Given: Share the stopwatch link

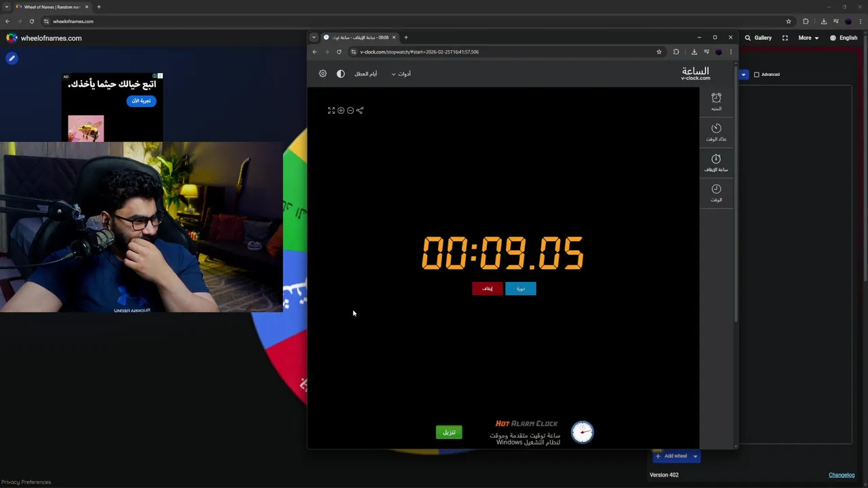Looking at the screenshot, I should click(x=360, y=110).
